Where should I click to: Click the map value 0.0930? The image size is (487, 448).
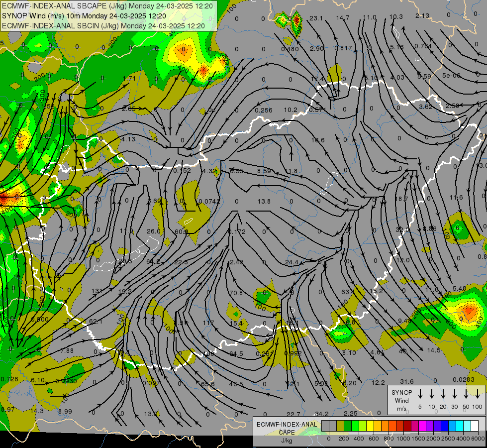point(66,381)
